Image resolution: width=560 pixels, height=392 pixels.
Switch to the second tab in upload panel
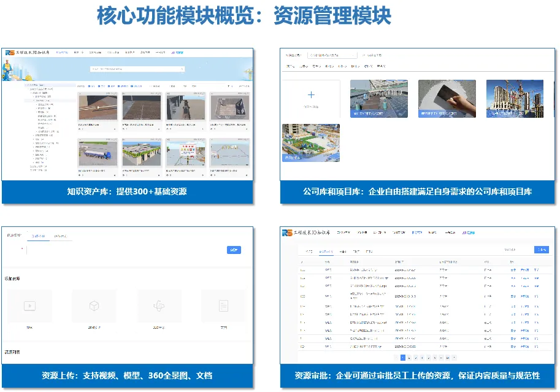pyautogui.click(x=61, y=236)
